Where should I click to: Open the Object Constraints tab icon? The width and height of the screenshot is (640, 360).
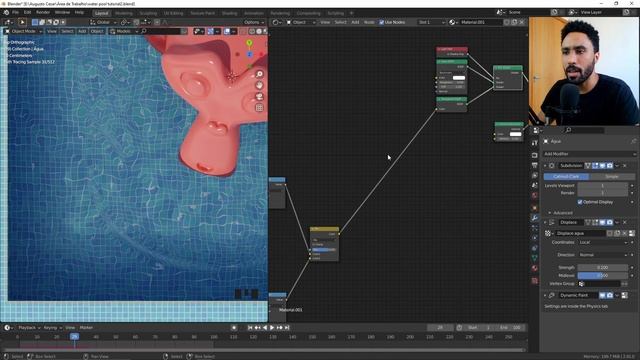pos(535,248)
